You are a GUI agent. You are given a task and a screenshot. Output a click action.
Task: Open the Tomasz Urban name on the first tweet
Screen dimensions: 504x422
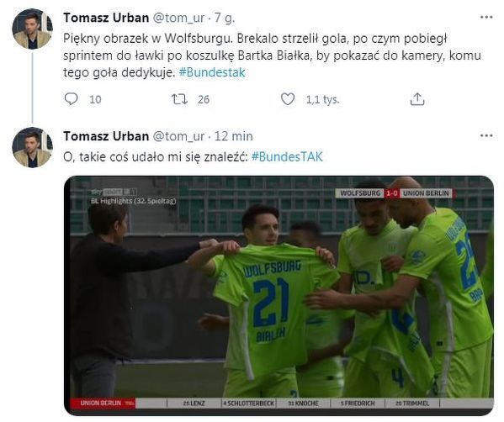tap(106, 18)
